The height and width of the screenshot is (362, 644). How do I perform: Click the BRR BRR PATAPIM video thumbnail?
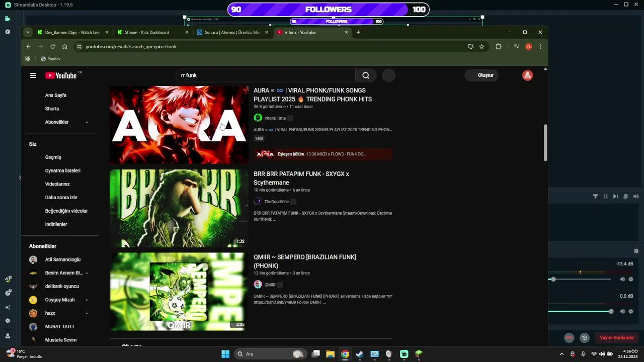179,208
